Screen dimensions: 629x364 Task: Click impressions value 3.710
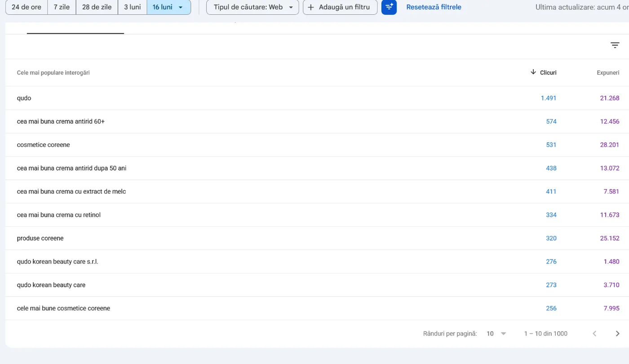611,285
